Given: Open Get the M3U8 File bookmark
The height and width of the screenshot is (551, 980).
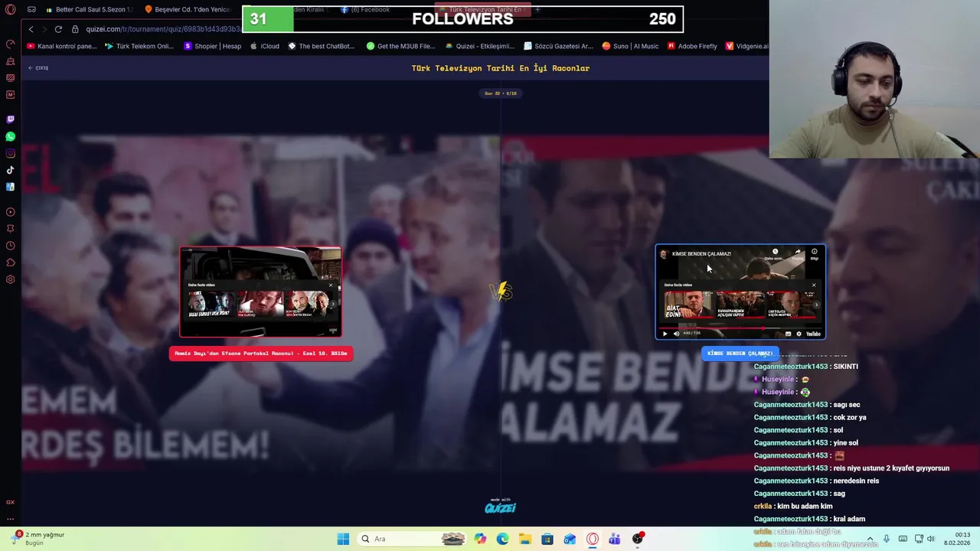Looking at the screenshot, I should (x=400, y=46).
